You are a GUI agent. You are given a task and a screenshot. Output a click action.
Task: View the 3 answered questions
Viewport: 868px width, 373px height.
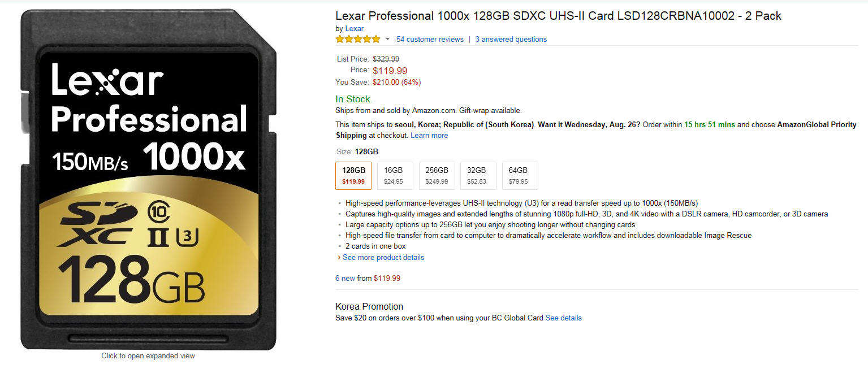(511, 39)
